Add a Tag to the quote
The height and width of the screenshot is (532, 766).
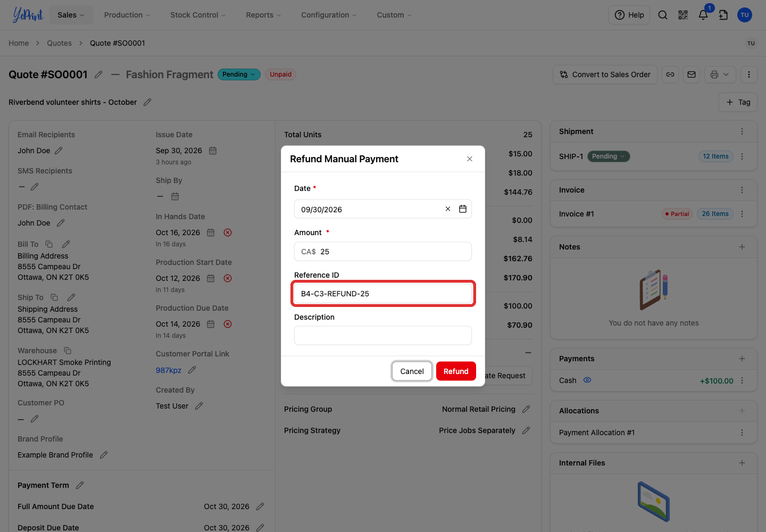[x=738, y=102]
